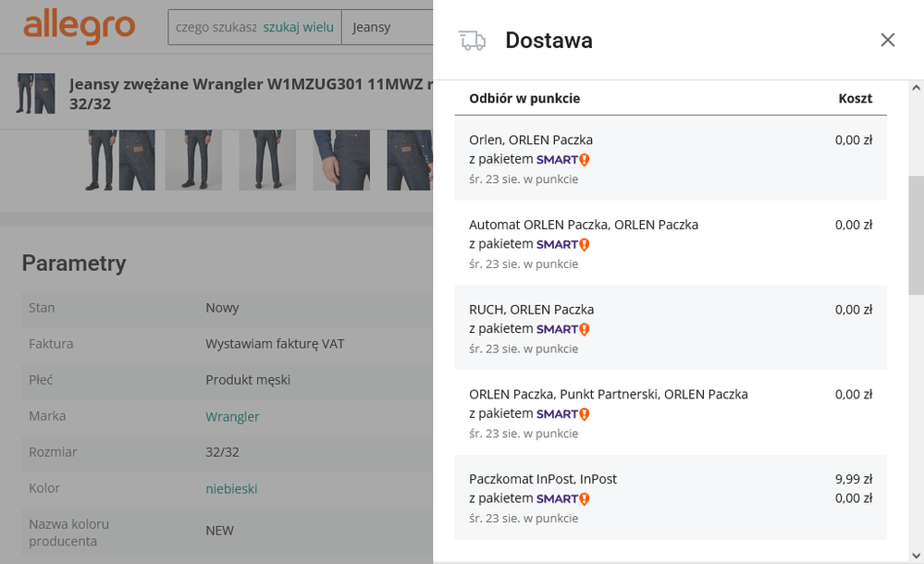Click the 'Wystawiam fakturę VAT' value
This screenshot has width=924, height=564.
point(275,344)
